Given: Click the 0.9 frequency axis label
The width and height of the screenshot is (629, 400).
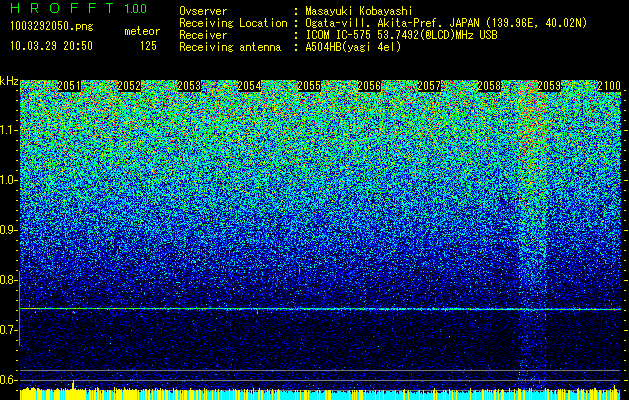Looking at the screenshot, I should pos(9,230).
